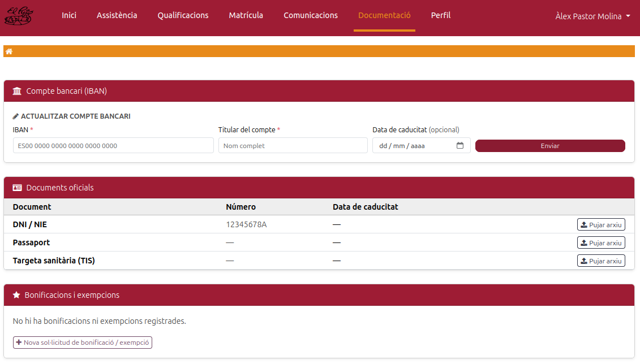Click the star icon by Bonificacions i exempcions
Image resolution: width=640 pixels, height=364 pixels.
click(16, 294)
